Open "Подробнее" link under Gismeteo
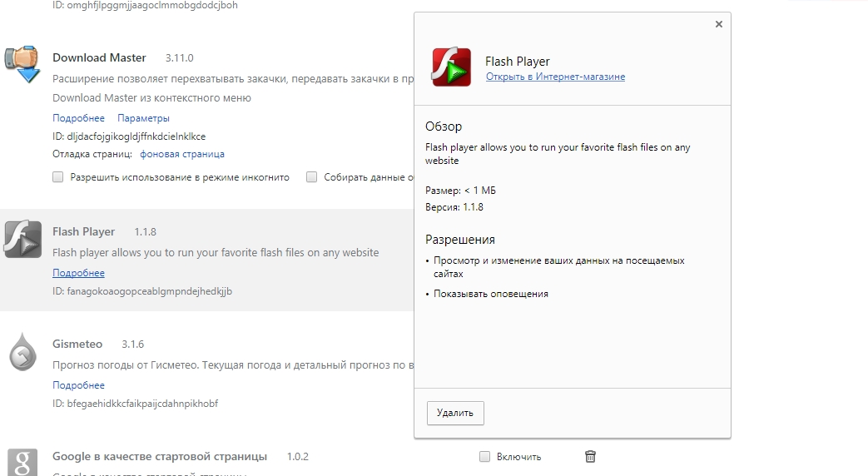The height and width of the screenshot is (476, 868). pyautogui.click(x=78, y=385)
